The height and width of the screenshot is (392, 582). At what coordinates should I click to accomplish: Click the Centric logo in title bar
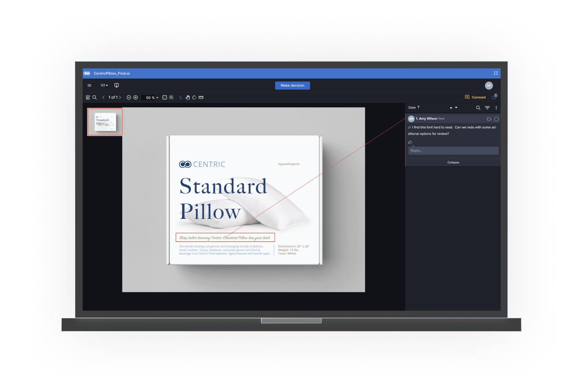click(87, 73)
